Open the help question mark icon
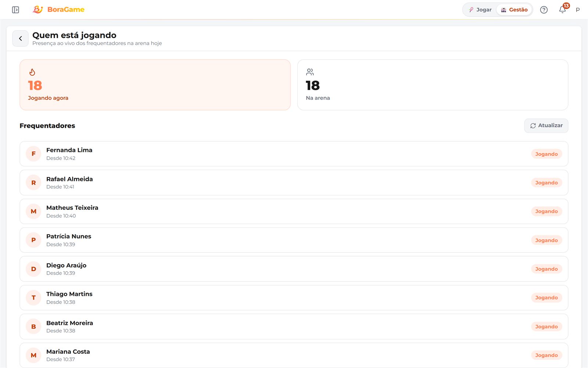The image size is (588, 368). [544, 10]
